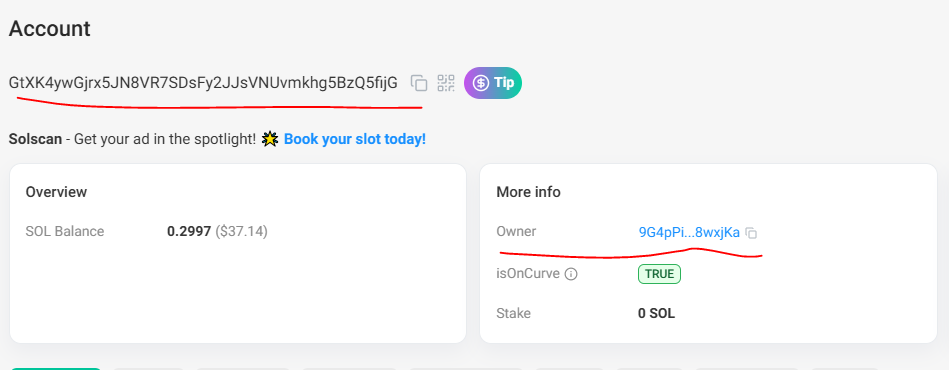The height and width of the screenshot is (370, 949).
Task: Click the green TRUE badge
Action: 659,274
